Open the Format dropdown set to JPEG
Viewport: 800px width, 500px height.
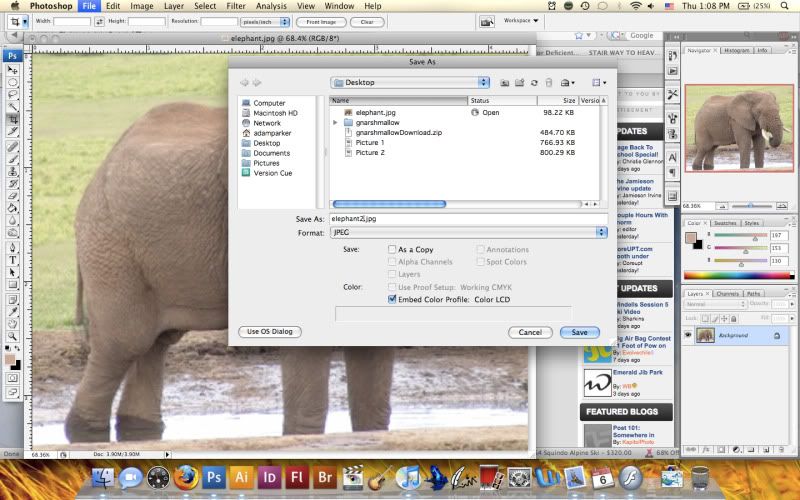tap(467, 232)
